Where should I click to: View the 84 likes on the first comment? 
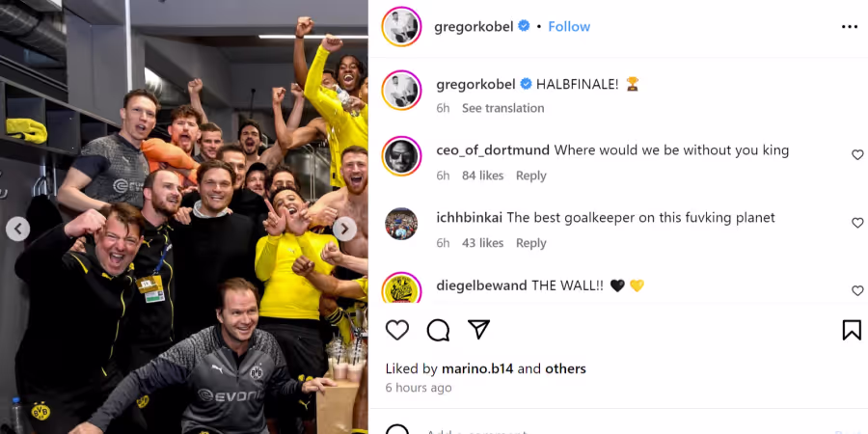[x=483, y=176]
